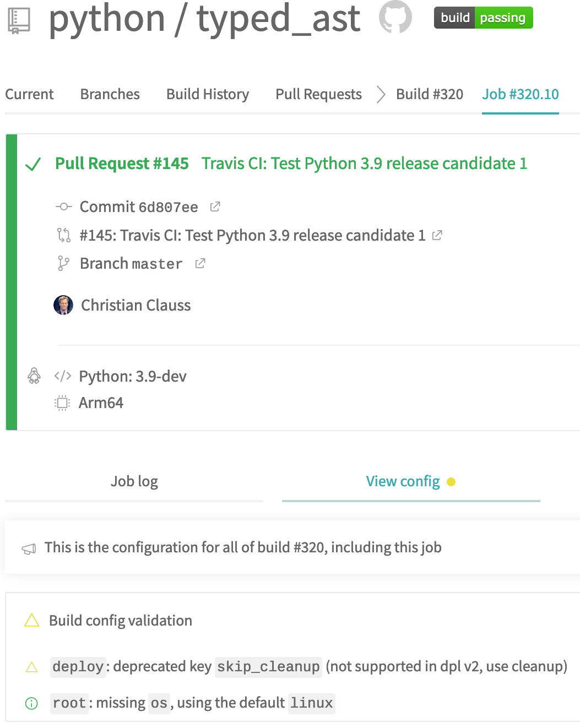Open pull request #145 external link icon
The height and width of the screenshot is (728, 580).
(x=437, y=235)
